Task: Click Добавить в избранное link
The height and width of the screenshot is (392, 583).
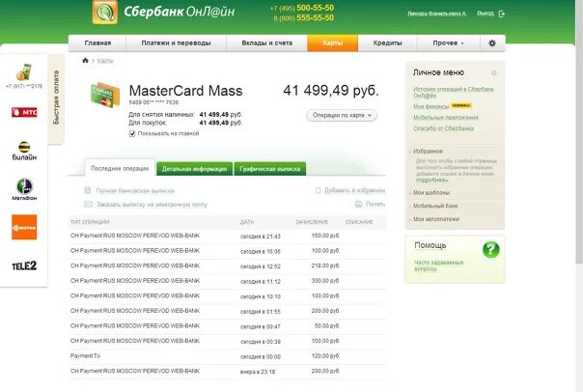Action: pos(354,190)
